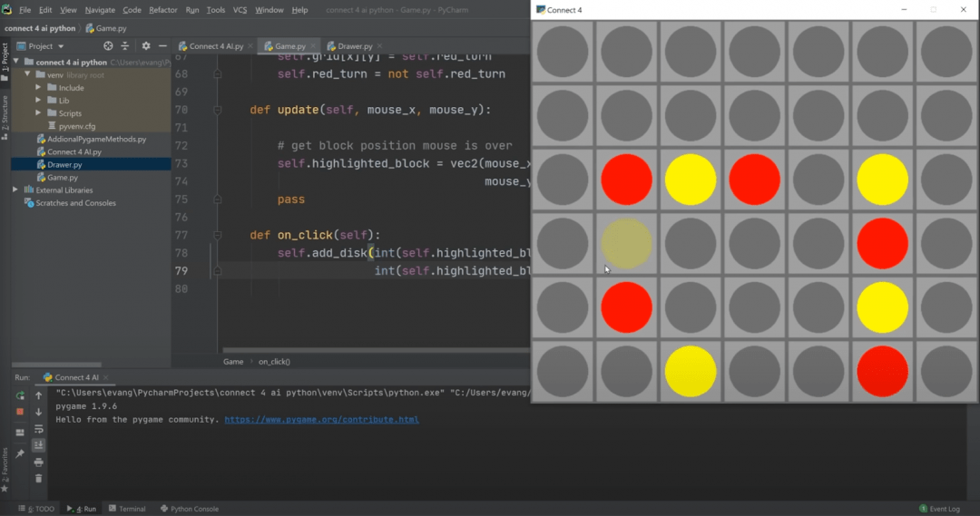Toggle pin tab in Run panel
The image size is (980, 516).
point(20,453)
